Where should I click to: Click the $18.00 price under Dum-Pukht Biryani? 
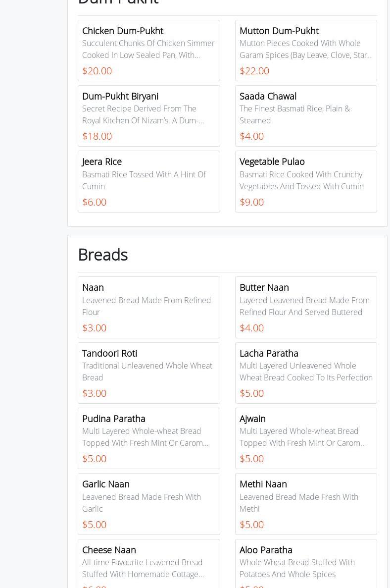click(97, 136)
